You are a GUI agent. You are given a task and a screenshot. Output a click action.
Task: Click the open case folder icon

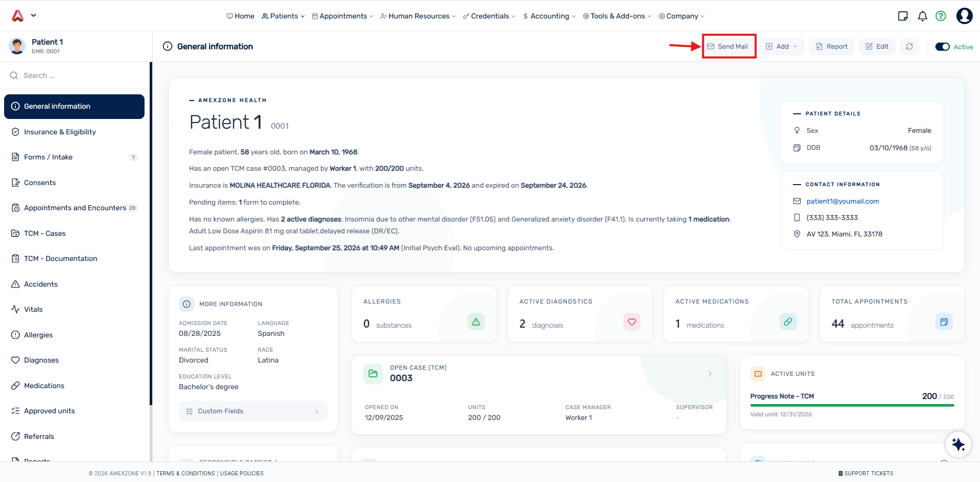coord(373,373)
